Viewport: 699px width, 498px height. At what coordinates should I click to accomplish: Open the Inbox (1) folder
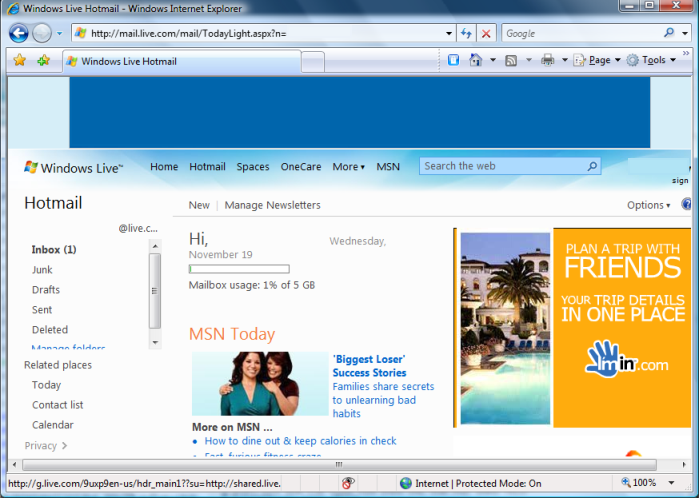[x=54, y=249]
